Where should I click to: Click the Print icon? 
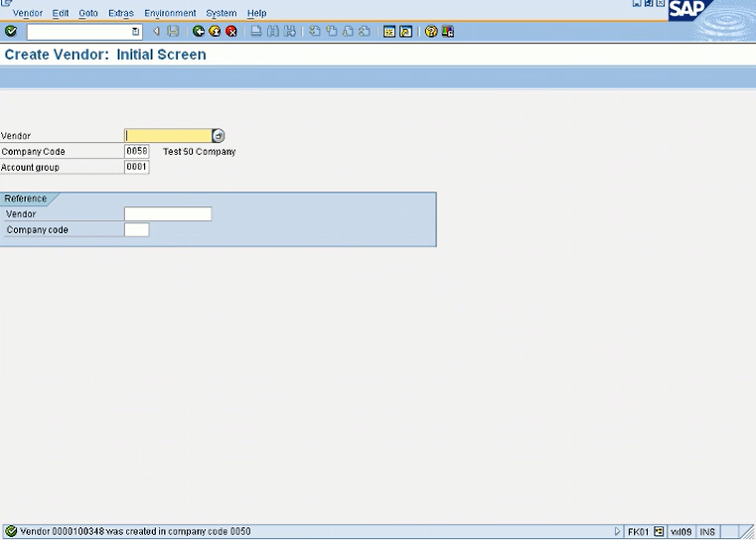pos(256,32)
